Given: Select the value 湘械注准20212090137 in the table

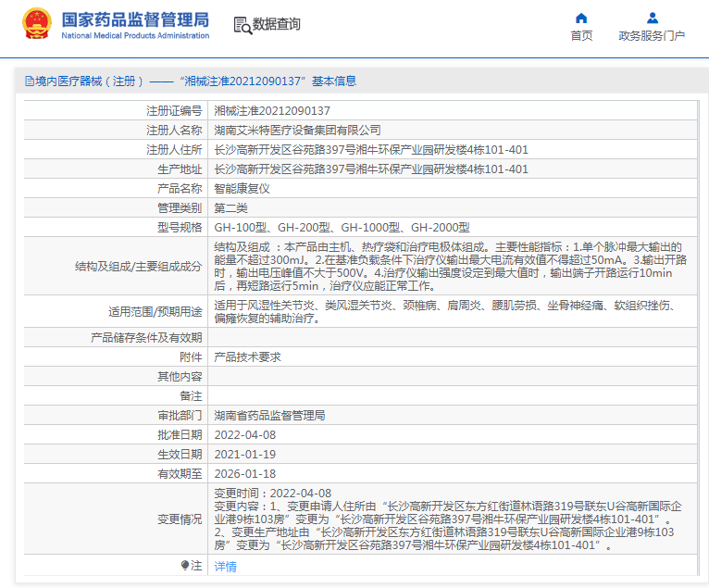Looking at the screenshot, I should (x=272, y=111).
